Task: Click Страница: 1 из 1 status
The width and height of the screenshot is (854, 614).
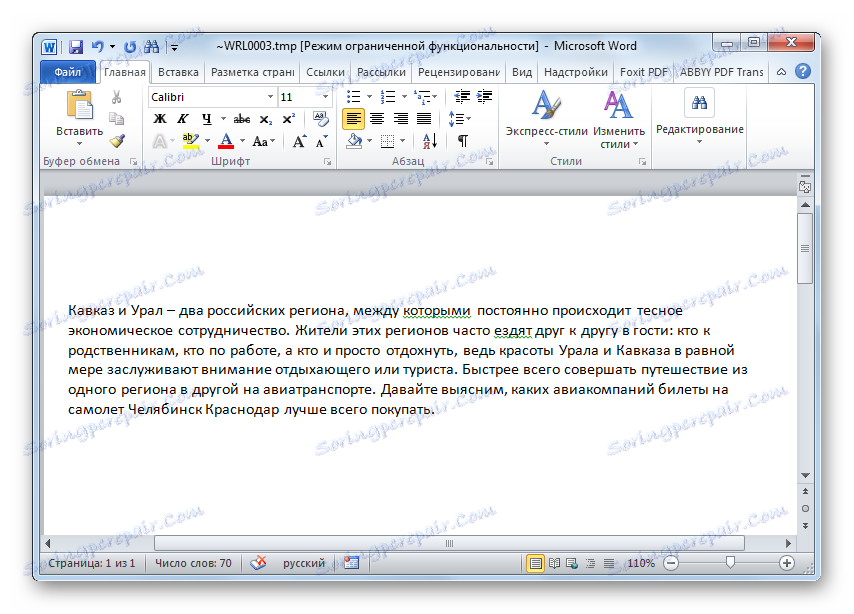Action: point(92,563)
